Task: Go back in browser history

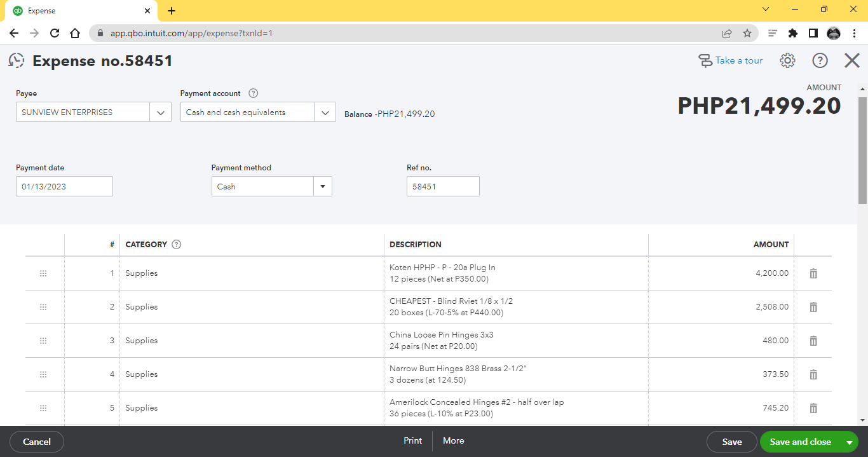Action: click(x=14, y=33)
